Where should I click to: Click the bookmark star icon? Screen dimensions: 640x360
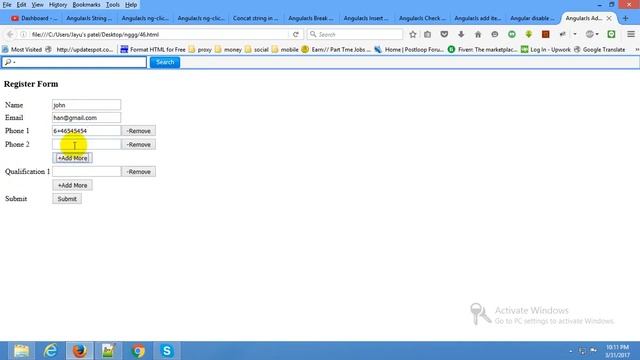tap(413, 35)
